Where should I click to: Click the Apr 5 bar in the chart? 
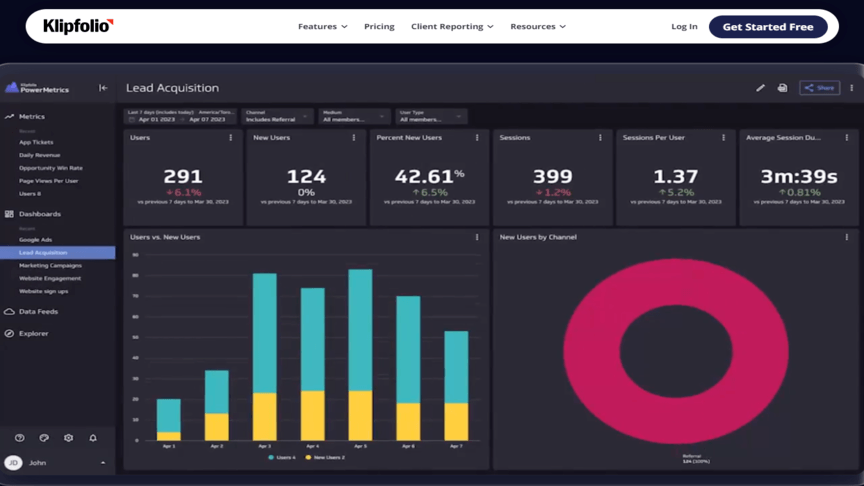click(360, 355)
